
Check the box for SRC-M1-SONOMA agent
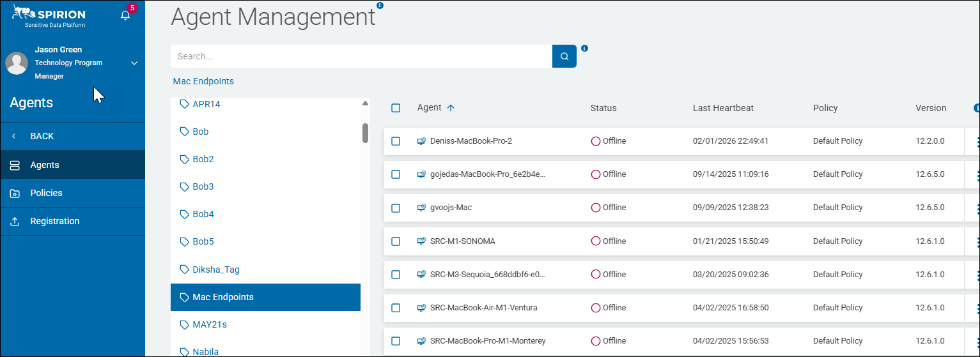point(396,241)
